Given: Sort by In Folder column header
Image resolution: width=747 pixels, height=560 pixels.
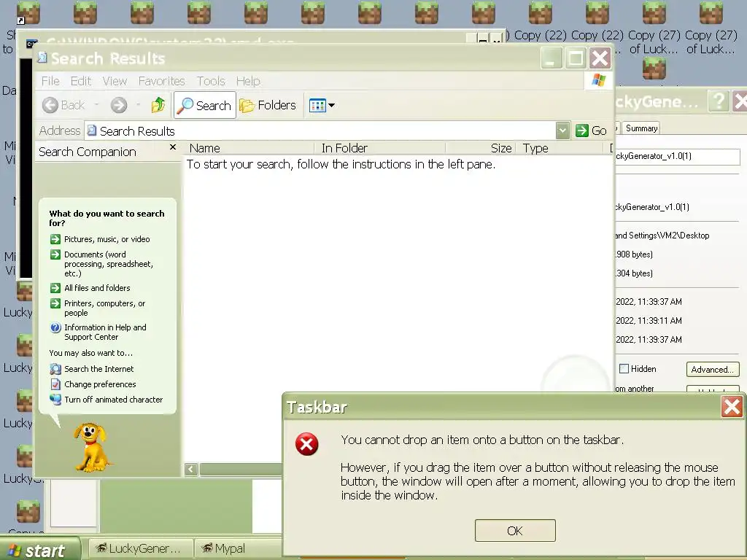Looking at the screenshot, I should pyautogui.click(x=379, y=148).
